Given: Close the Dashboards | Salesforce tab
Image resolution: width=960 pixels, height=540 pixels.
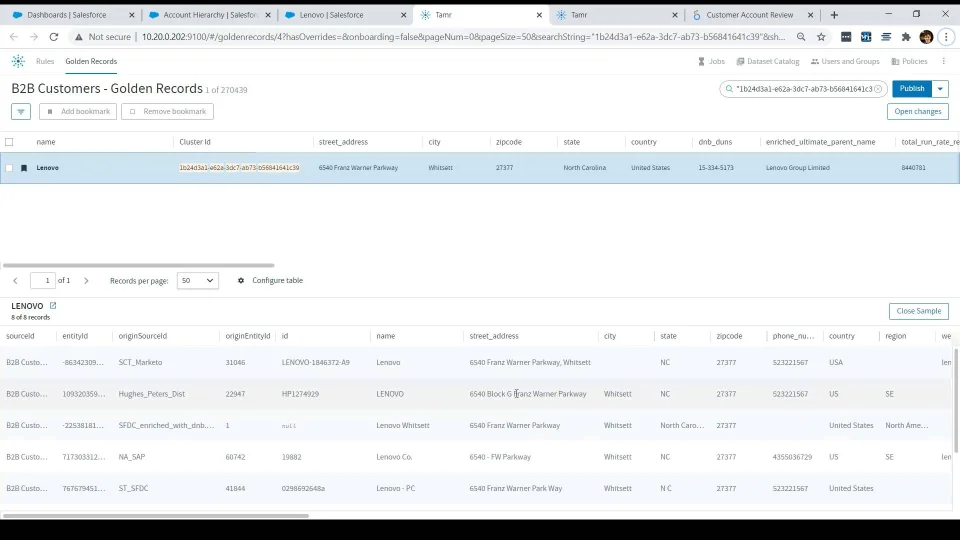Looking at the screenshot, I should coord(132,15).
